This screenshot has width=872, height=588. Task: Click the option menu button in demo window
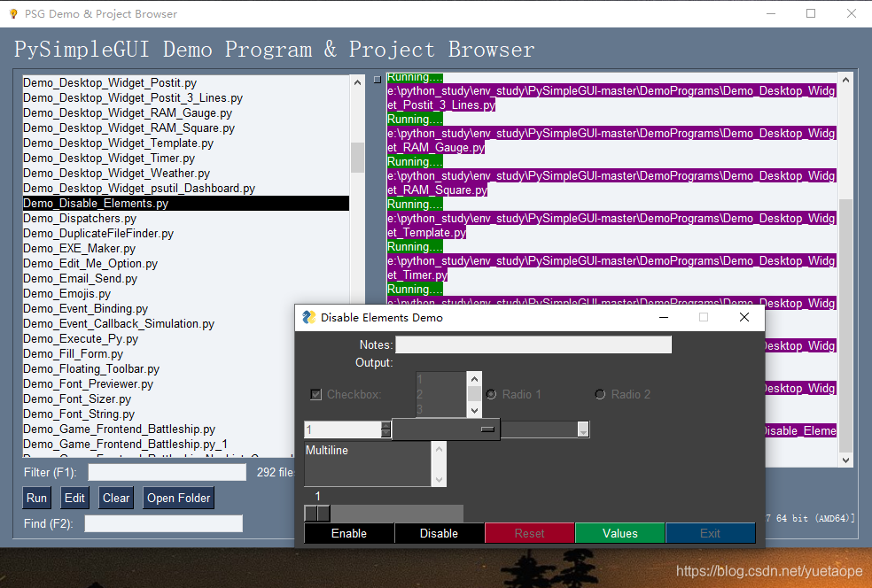tap(446, 429)
